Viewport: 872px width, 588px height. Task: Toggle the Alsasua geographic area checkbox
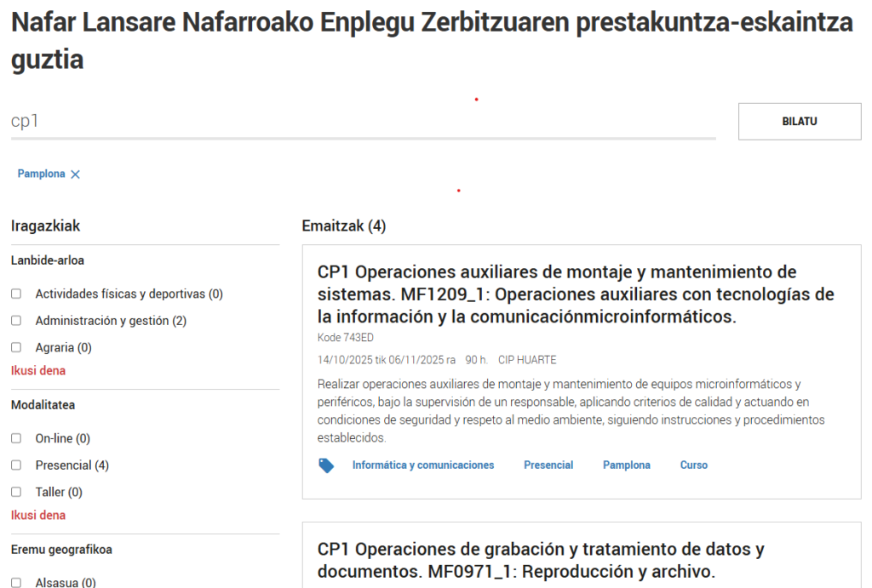coord(16,583)
